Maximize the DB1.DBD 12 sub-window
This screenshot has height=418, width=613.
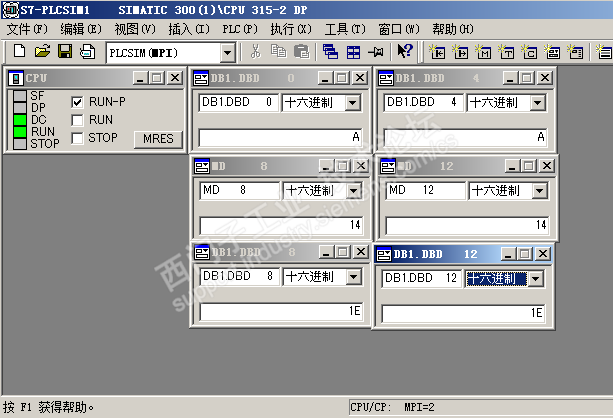(525, 255)
